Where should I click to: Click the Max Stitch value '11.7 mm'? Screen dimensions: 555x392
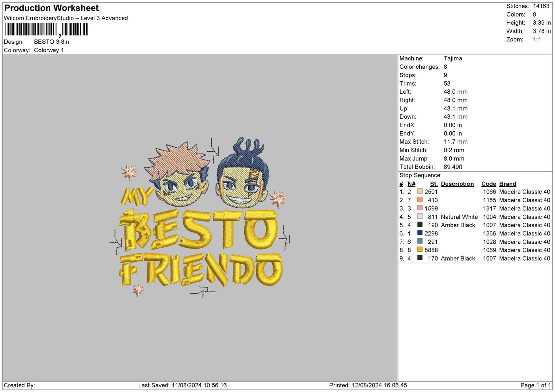[x=456, y=142]
